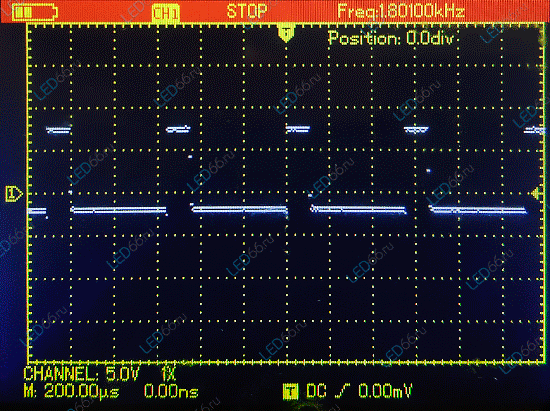Click the rightmost partial pulse at screen edge
The width and height of the screenshot is (550, 411).
[x=534, y=130]
